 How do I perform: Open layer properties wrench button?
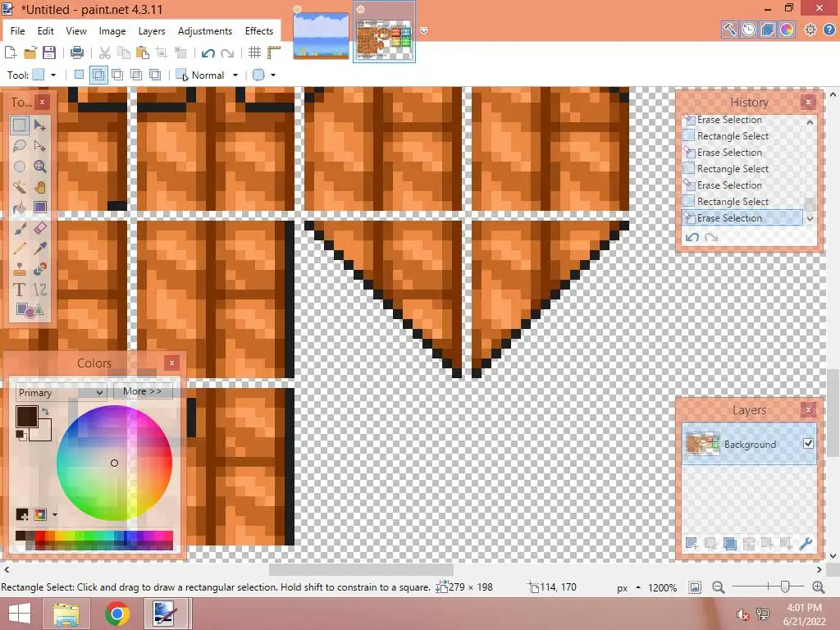coord(806,544)
